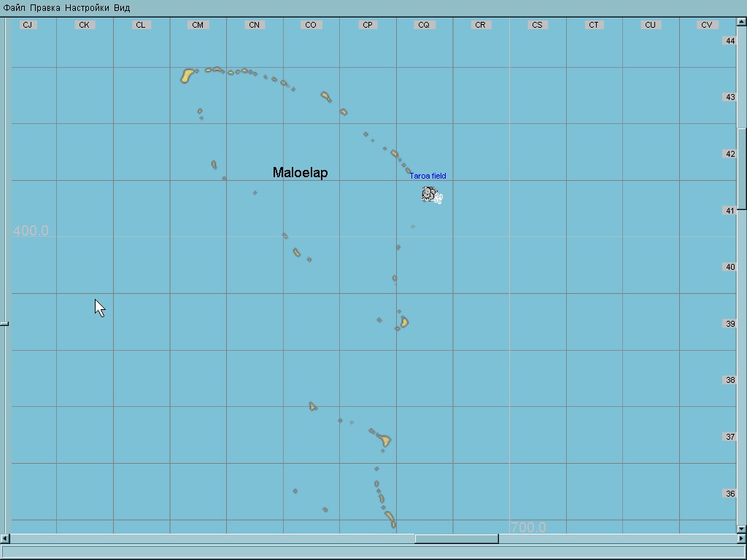Click the large island in grid CM-43
The width and height of the screenshot is (747, 560).
[187, 76]
